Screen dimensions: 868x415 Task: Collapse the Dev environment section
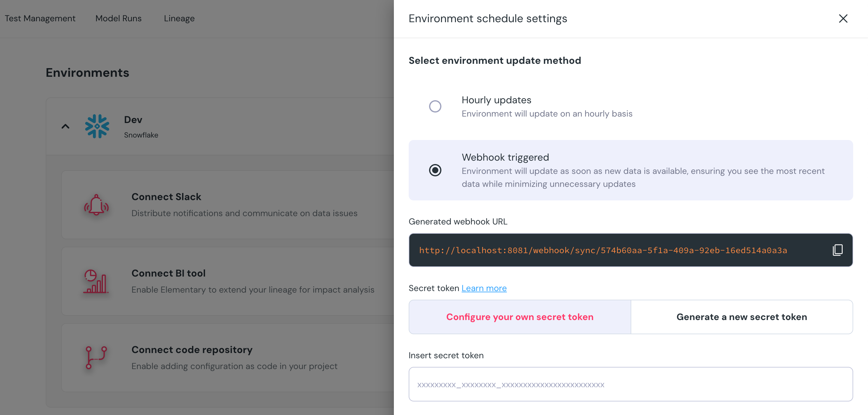pos(65,126)
